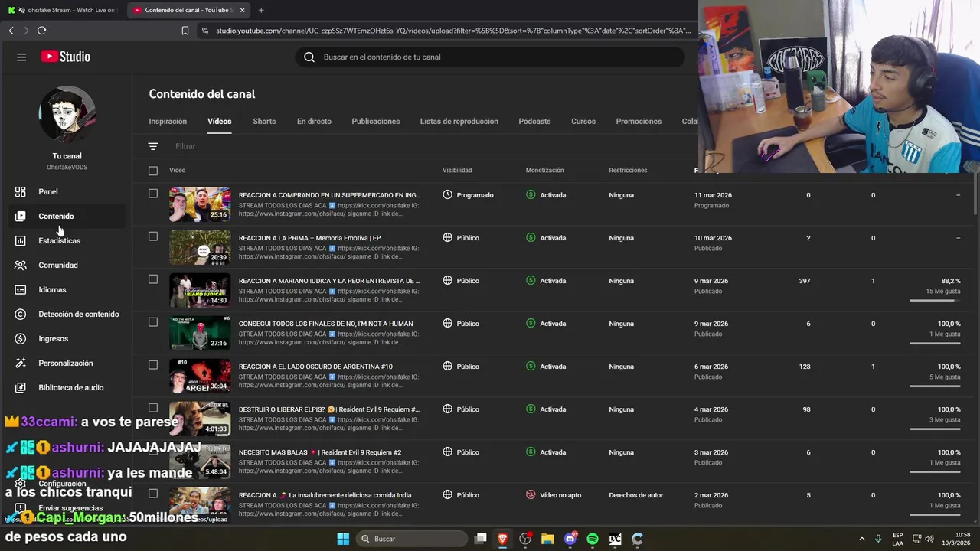The image size is (980, 551).
Task: Click thumbnail of LADO OSCURO DE ARGENTINA #10
Action: tap(200, 375)
